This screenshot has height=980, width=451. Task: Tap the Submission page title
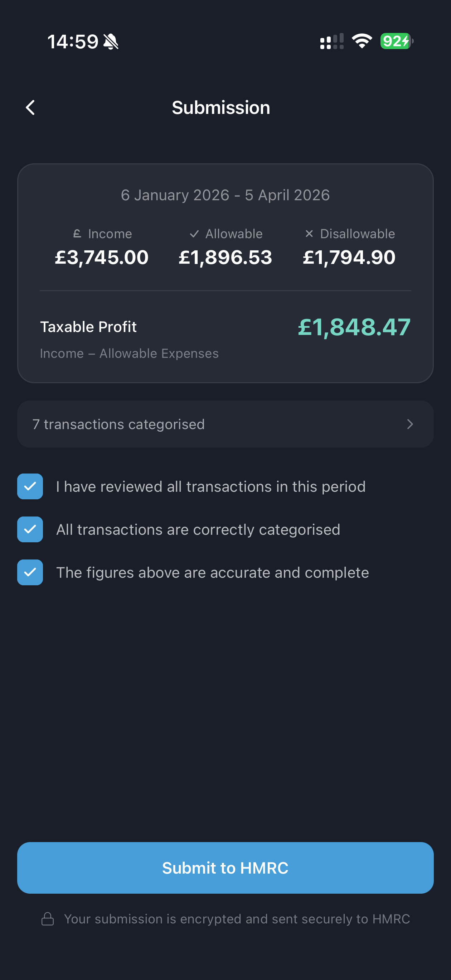[x=221, y=108]
